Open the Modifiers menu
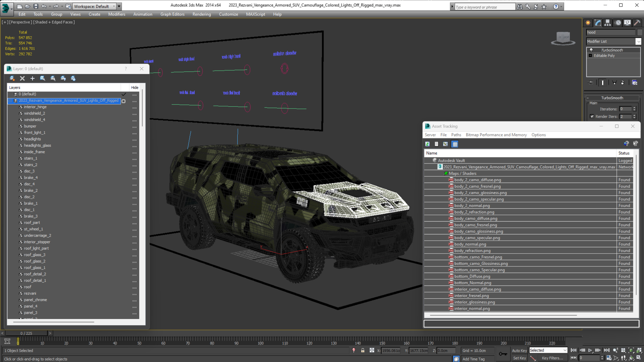Image resolution: width=644 pixels, height=362 pixels. [x=117, y=14]
